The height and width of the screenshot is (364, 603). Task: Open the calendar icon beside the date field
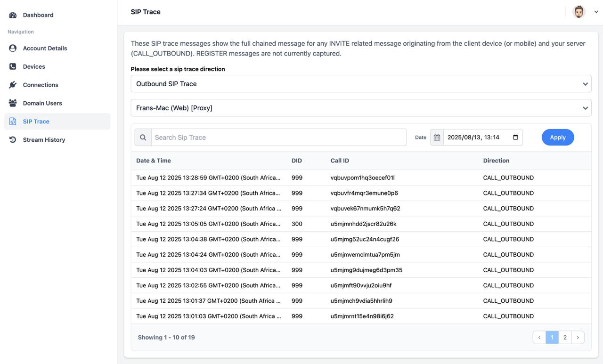tap(437, 137)
